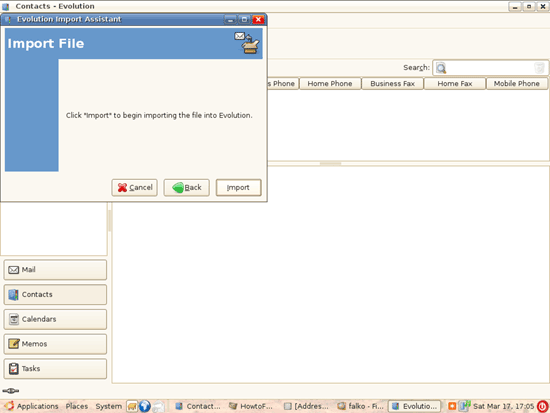Viewport: 550px width, 413px height.
Task: Click the orange update notifier tray icon
Action: tap(452, 406)
